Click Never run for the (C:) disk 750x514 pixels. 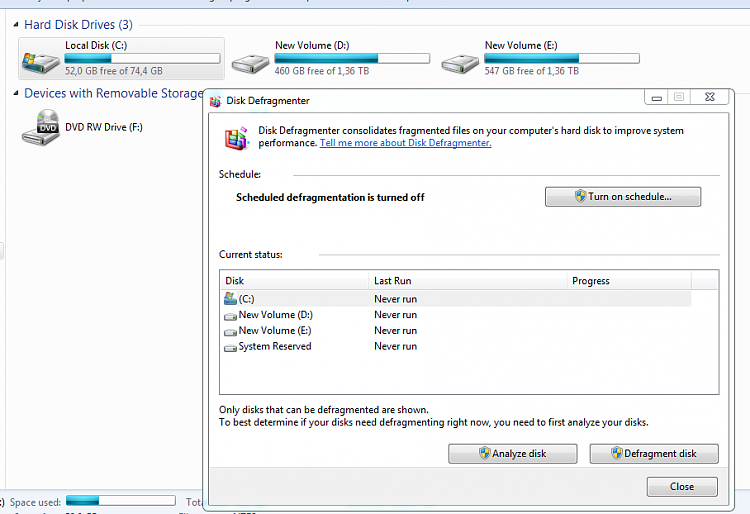(396, 299)
